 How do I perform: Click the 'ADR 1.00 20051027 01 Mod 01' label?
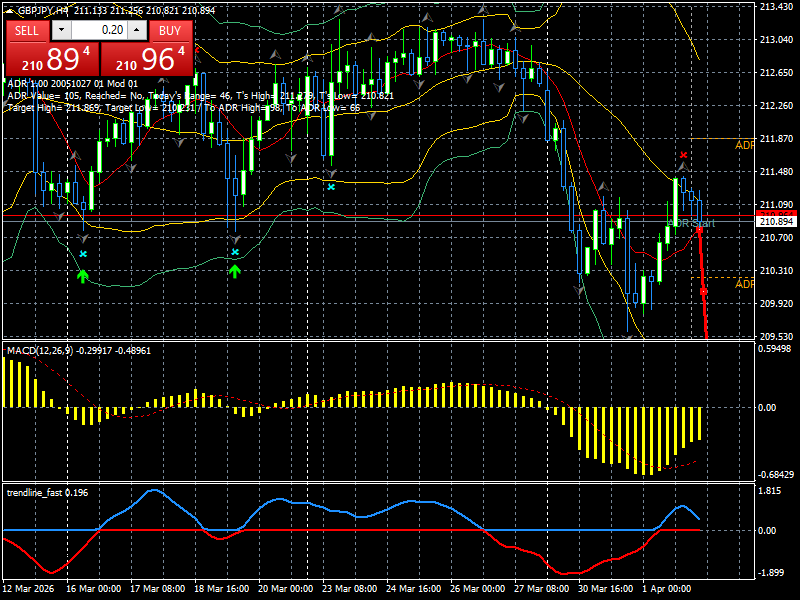pyautogui.click(x=72, y=84)
